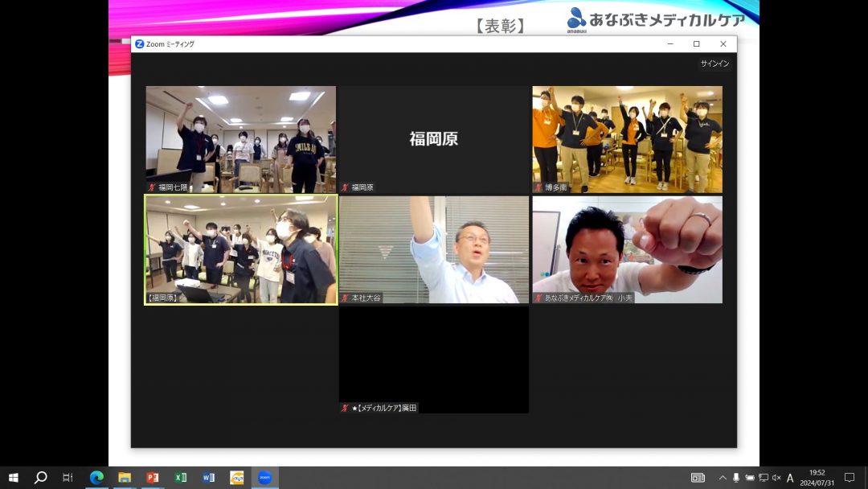This screenshot has width=868, height=489.
Task: Open Task View on the taskbar
Action: [68, 478]
